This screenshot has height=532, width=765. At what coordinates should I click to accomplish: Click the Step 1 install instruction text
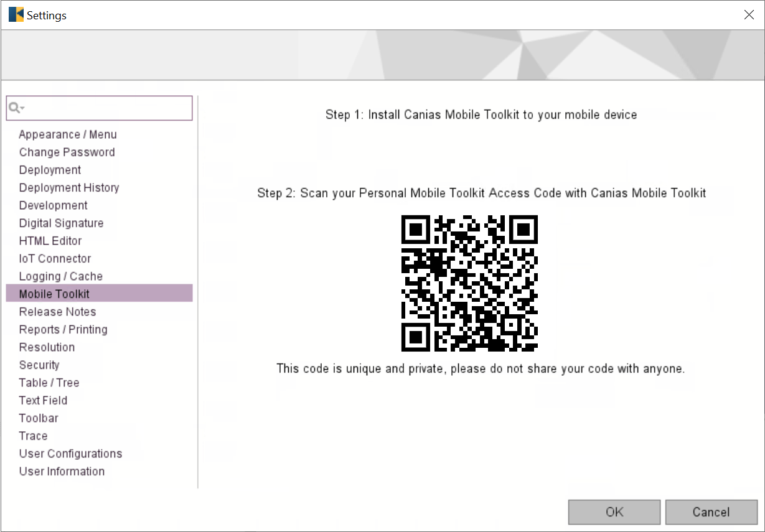coord(481,115)
